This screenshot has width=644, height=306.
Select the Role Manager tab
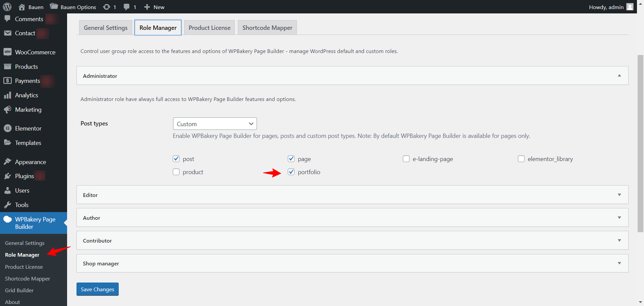tap(158, 28)
